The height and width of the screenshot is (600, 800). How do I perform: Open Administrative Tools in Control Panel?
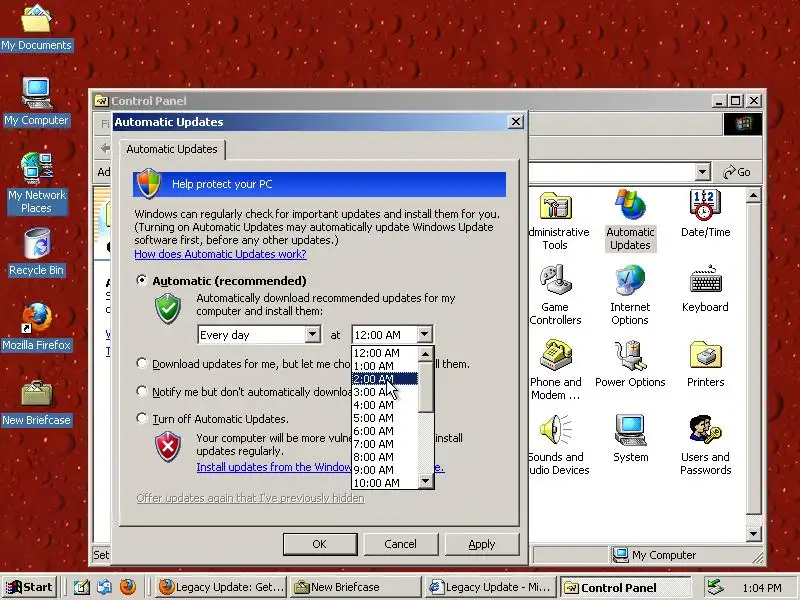click(x=556, y=220)
